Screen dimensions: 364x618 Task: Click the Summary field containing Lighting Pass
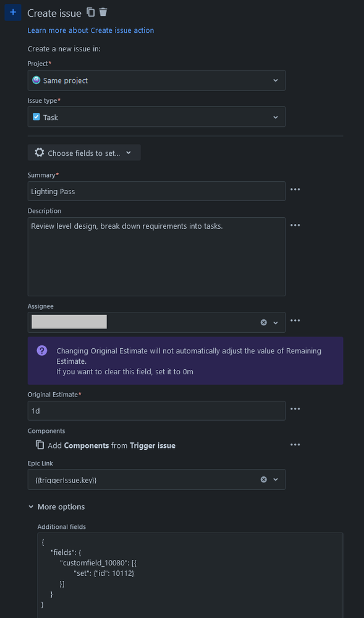pos(156,191)
